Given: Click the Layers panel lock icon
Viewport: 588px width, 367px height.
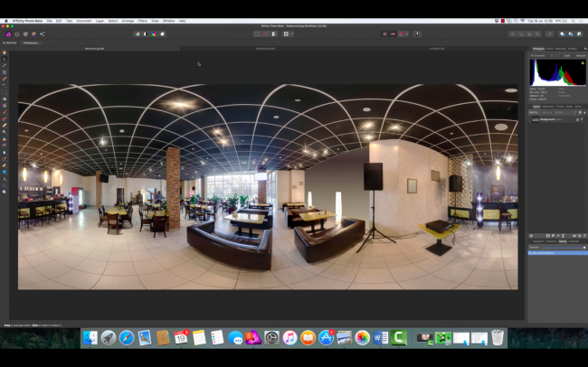Looking at the screenshot, I should pos(584,112).
